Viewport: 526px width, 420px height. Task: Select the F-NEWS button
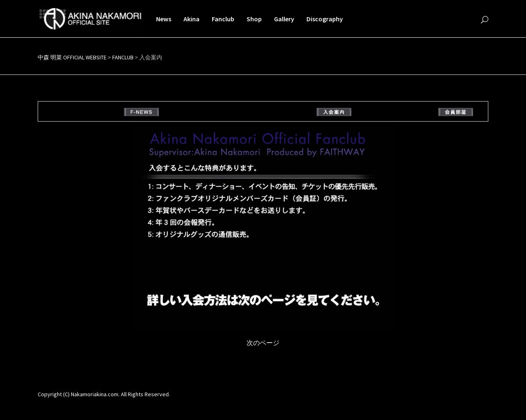pyautogui.click(x=141, y=112)
